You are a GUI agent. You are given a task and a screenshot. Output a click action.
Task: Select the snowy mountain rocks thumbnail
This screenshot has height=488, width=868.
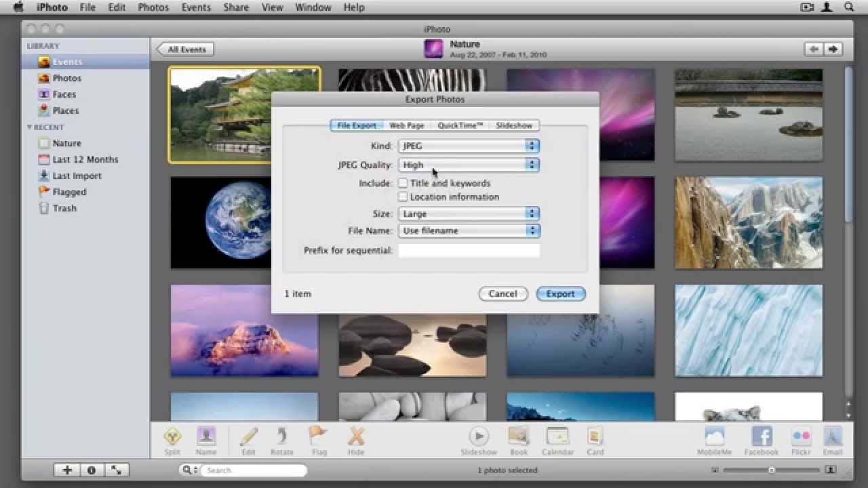point(749,223)
